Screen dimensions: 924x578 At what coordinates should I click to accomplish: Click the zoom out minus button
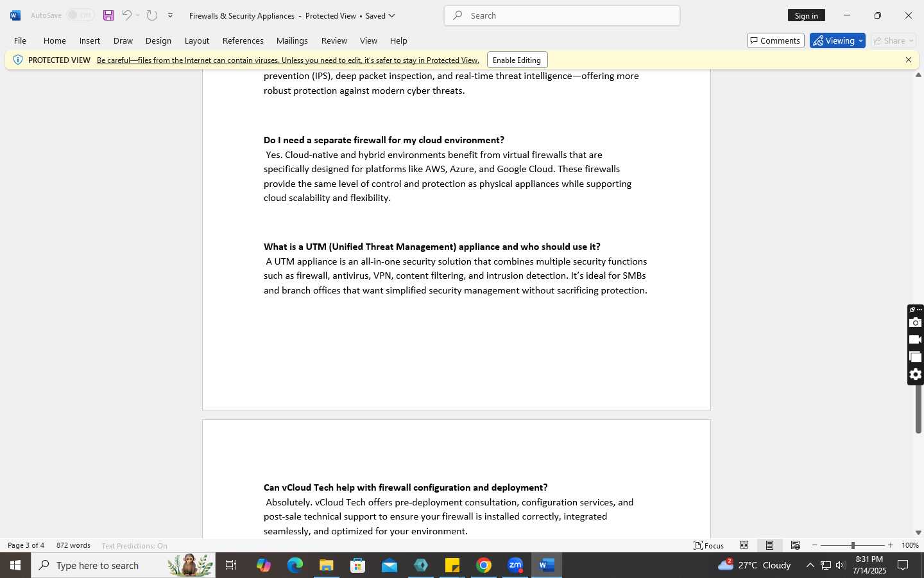(x=815, y=545)
